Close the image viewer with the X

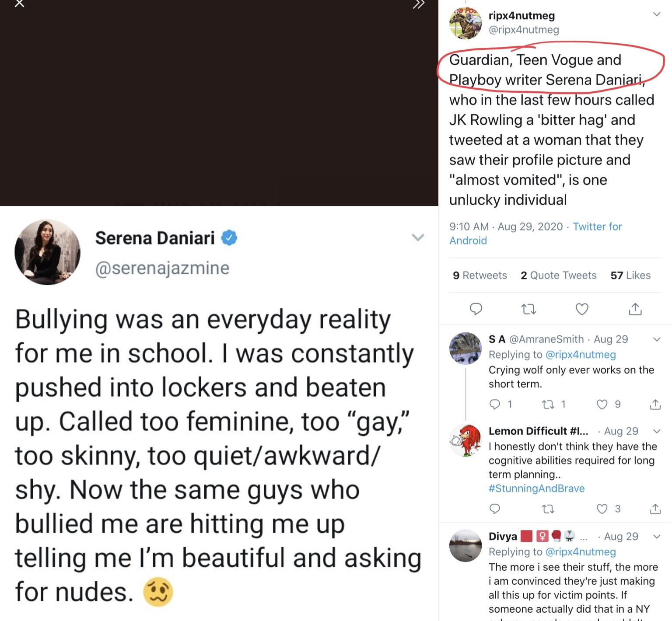(19, 4)
